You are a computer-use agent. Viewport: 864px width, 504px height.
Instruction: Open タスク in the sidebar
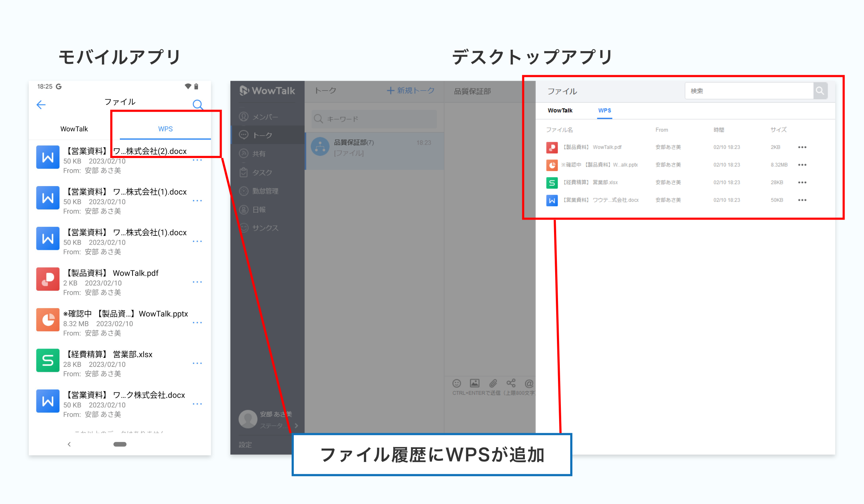262,172
